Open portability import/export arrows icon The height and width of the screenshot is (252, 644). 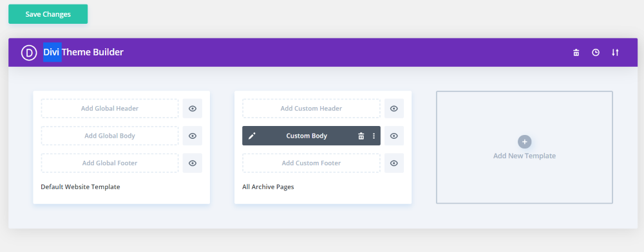coord(615,53)
